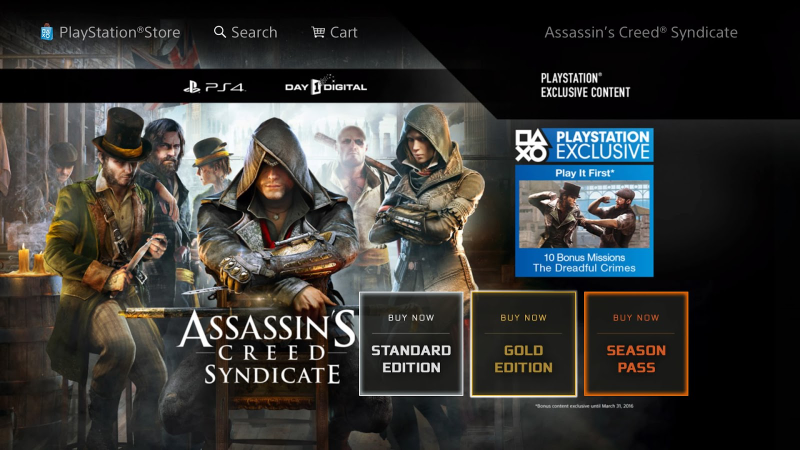This screenshot has width=800, height=450.
Task: Buy the Gold Edition
Action: pos(523,344)
